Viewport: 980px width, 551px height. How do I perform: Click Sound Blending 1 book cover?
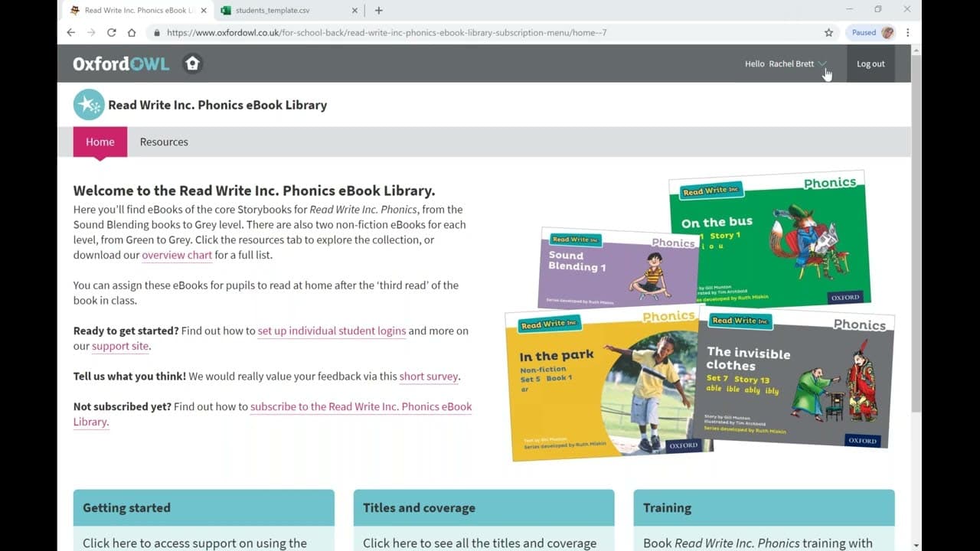click(x=619, y=267)
